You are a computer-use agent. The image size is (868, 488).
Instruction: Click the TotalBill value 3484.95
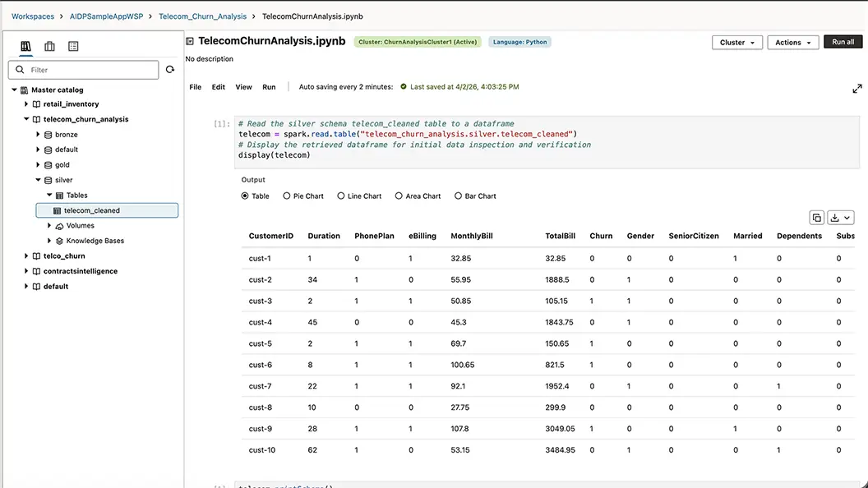(x=561, y=450)
